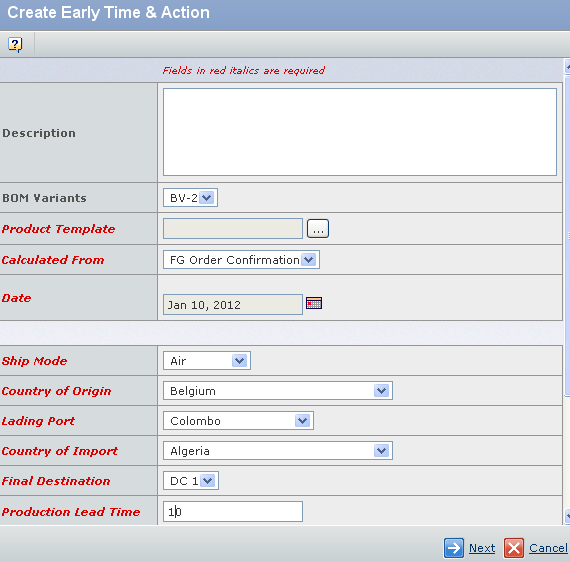Open the BOM Variants dropdown
The height and width of the screenshot is (562, 570).
point(190,198)
